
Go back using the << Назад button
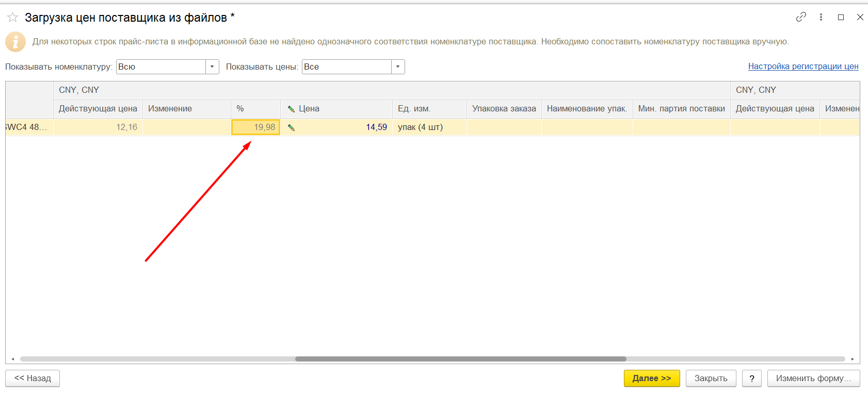point(33,378)
